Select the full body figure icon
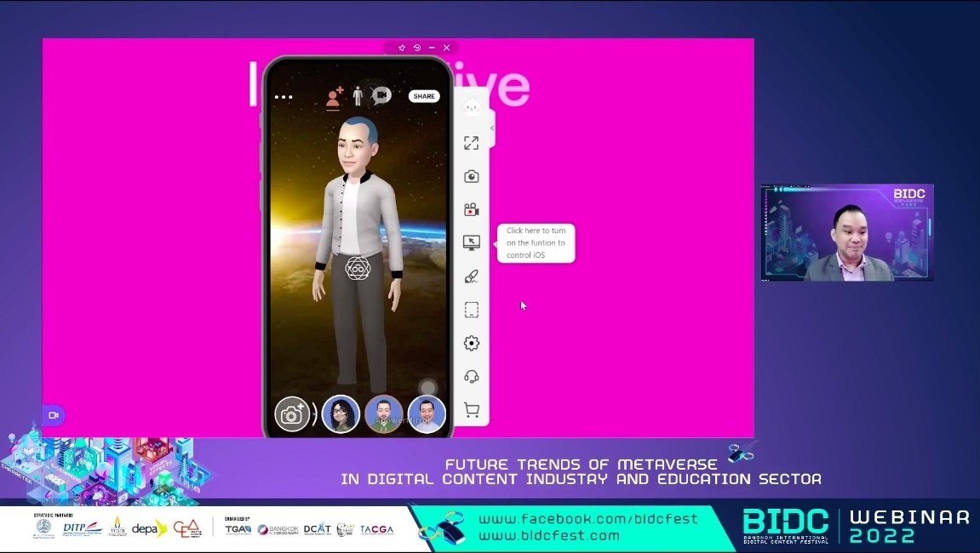 point(358,96)
